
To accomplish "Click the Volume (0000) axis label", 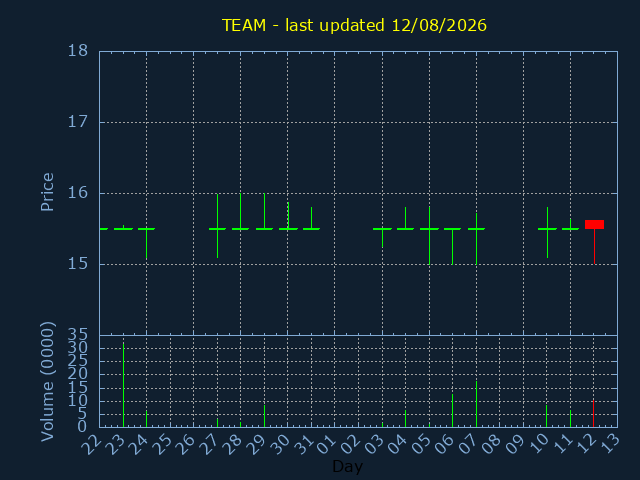I will coord(47,381).
